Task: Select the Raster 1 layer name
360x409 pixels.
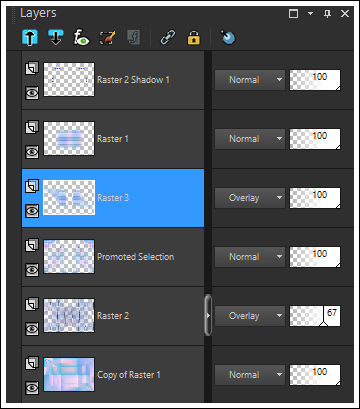Action: (113, 139)
